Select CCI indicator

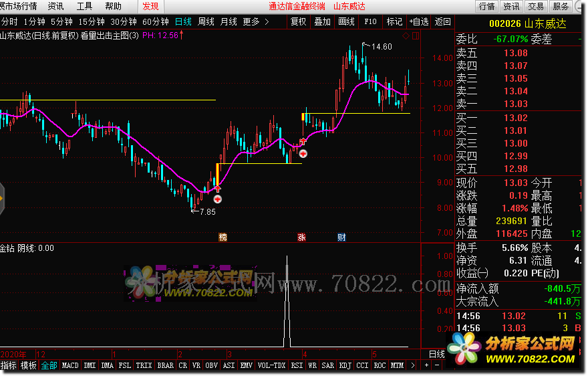click(362, 365)
